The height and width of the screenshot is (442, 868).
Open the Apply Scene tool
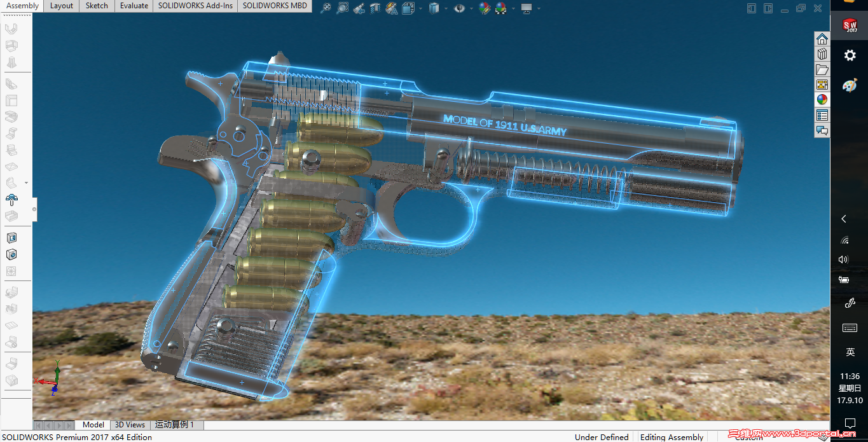tap(500, 8)
